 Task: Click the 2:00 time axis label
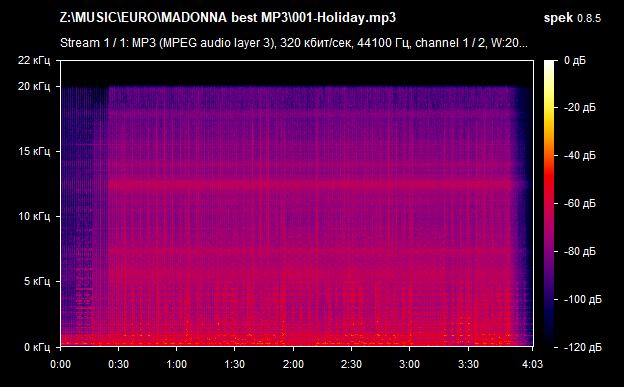pos(293,364)
